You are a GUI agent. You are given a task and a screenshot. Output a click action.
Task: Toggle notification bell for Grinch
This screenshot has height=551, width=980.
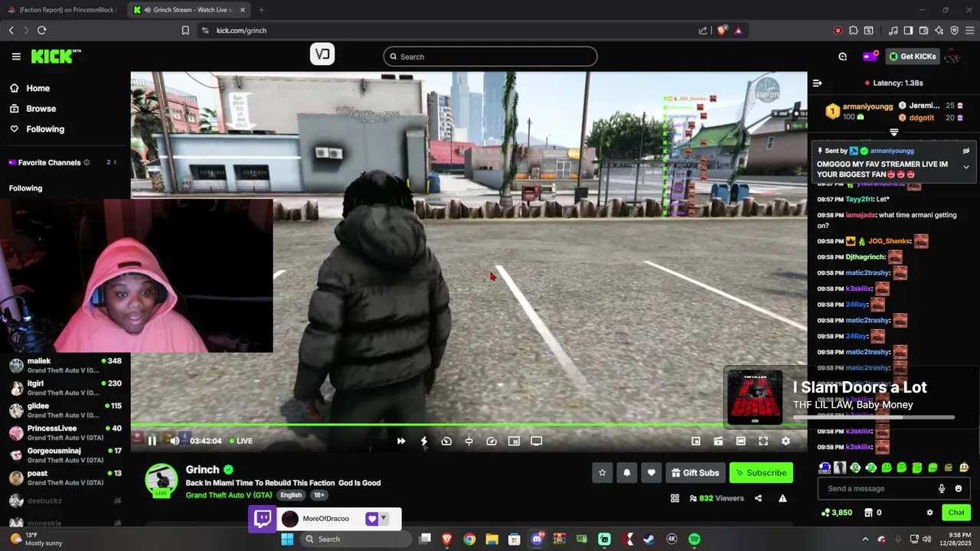627,473
